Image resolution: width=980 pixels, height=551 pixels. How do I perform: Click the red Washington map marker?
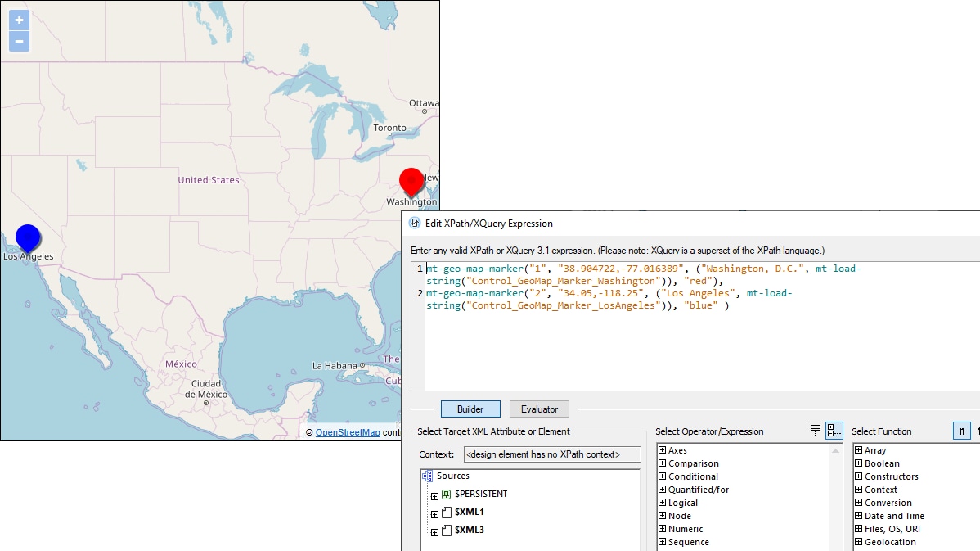pyautogui.click(x=411, y=181)
